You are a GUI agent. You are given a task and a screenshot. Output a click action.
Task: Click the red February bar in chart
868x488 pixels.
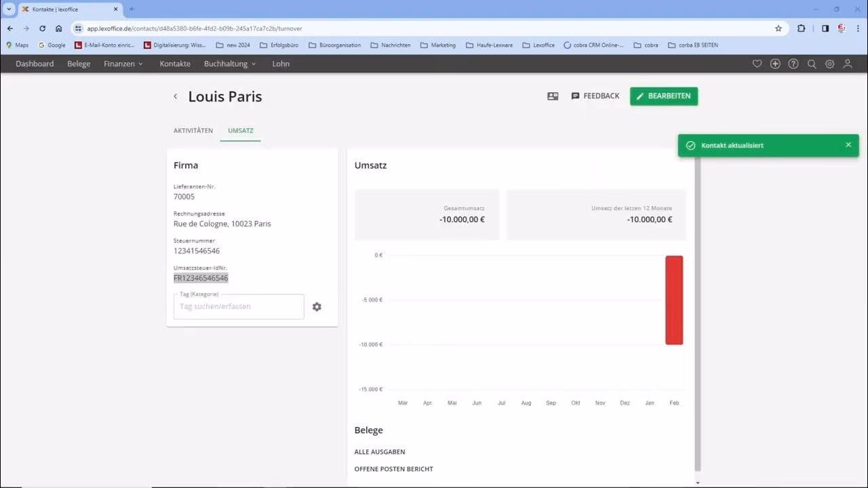coord(674,300)
